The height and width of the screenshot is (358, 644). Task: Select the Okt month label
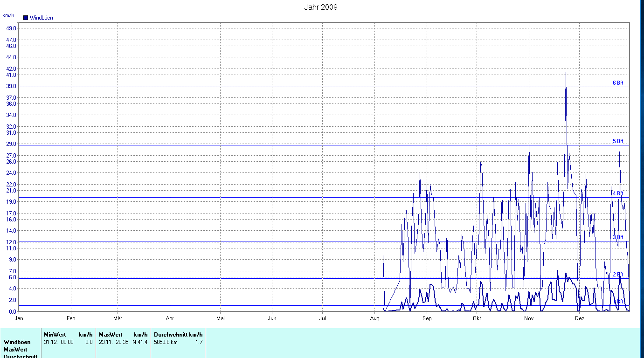[477, 319]
